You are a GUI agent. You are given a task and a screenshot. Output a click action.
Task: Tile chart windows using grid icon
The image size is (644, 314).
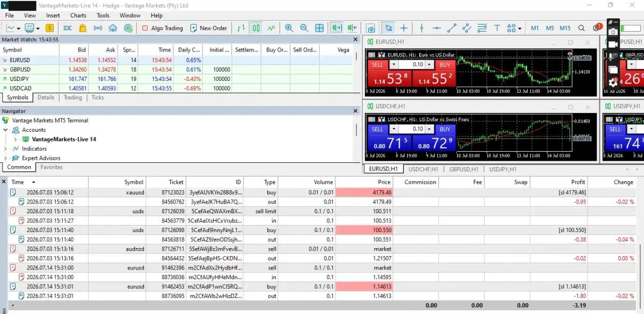click(x=319, y=28)
